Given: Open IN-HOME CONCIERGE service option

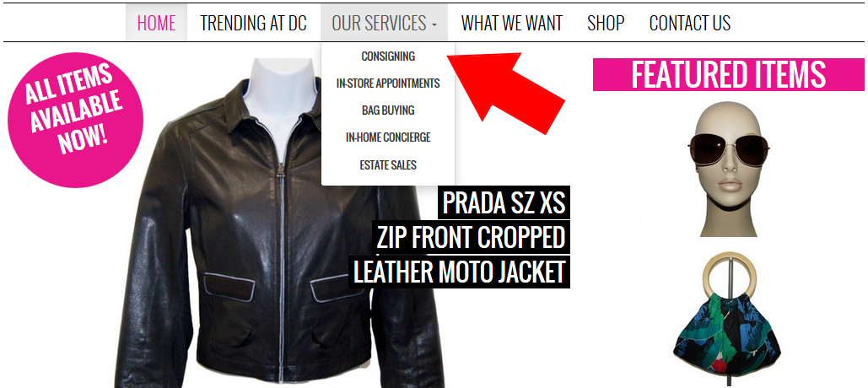Looking at the screenshot, I should (x=388, y=137).
